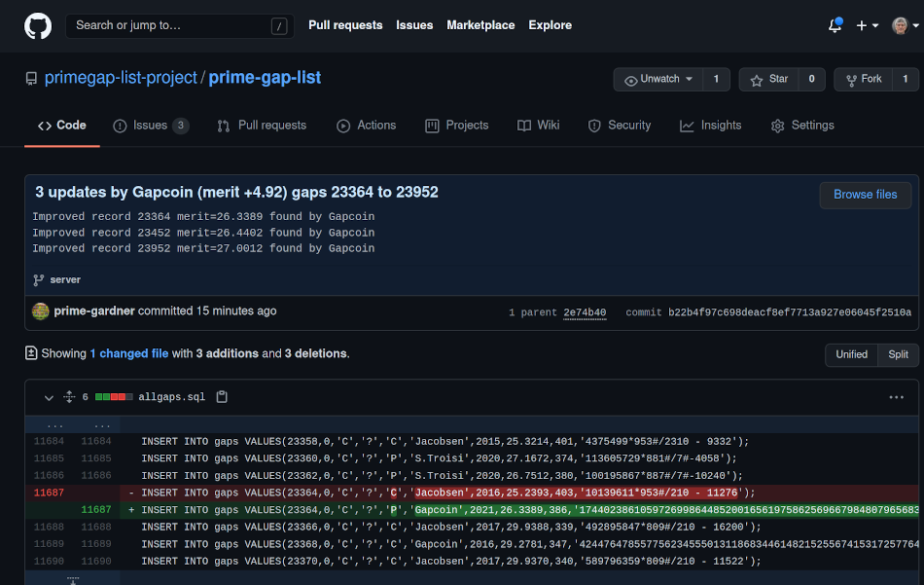924x585 pixels.
Task: Open user avatar menu
Action: (x=905, y=25)
